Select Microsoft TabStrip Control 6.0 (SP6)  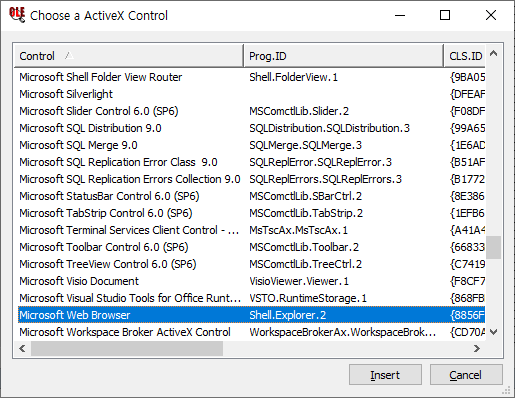pos(252,213)
